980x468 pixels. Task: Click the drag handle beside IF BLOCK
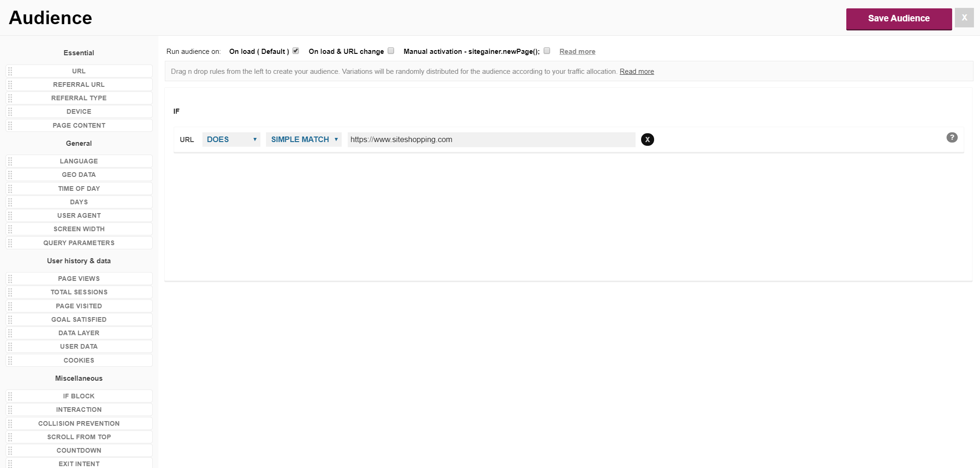coord(10,396)
